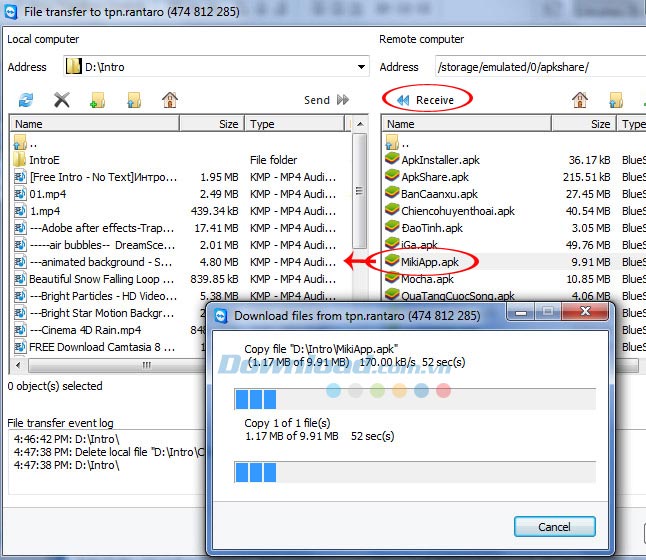The image size is (646, 560).
Task: Click the BanCaanxu.apk file icon
Action: (392, 193)
